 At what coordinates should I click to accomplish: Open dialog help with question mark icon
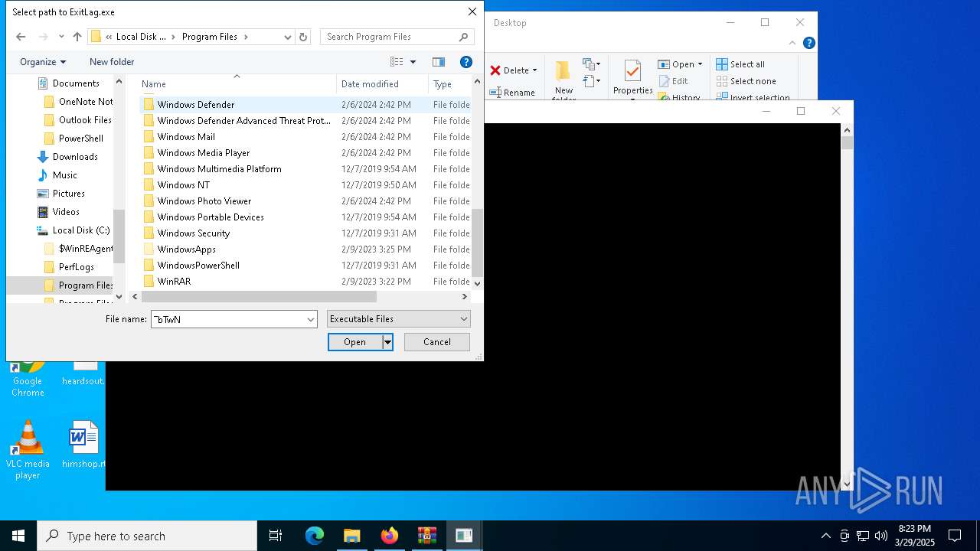(x=465, y=62)
